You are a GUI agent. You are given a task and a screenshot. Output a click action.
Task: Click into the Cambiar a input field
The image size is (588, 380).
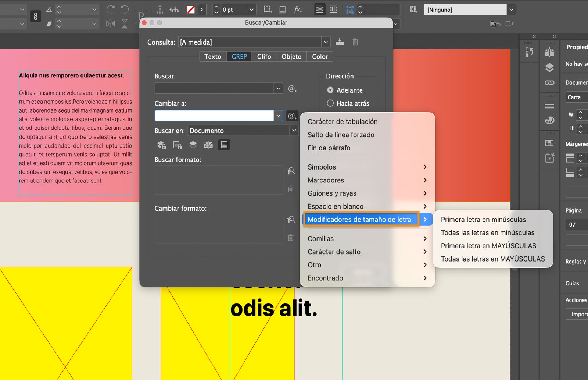coord(214,116)
